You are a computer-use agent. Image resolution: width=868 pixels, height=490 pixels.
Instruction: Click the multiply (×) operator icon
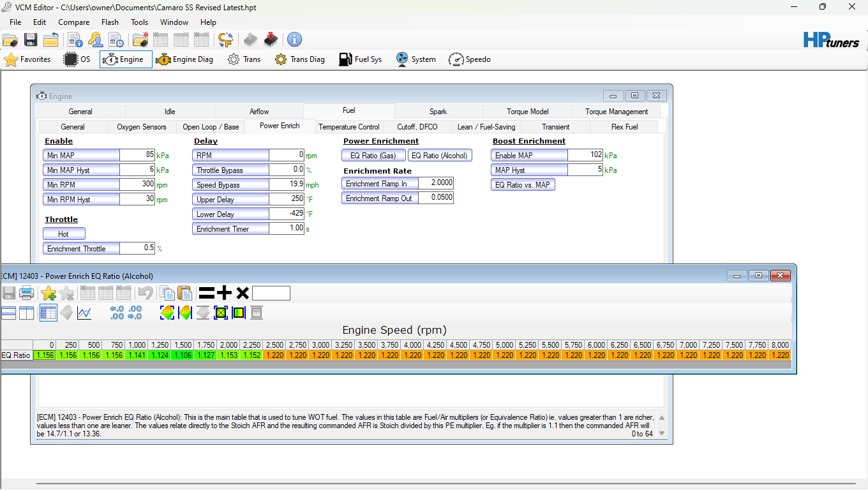[242, 293]
